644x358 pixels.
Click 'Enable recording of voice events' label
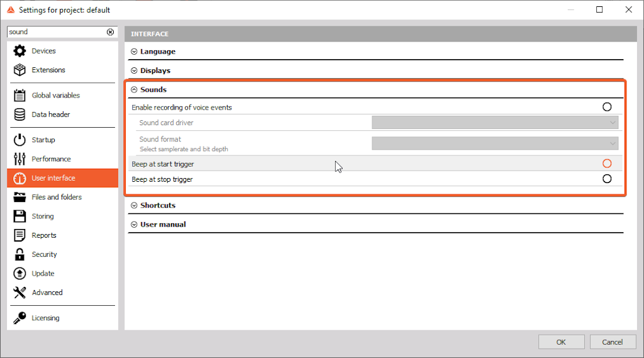pyautogui.click(x=182, y=108)
